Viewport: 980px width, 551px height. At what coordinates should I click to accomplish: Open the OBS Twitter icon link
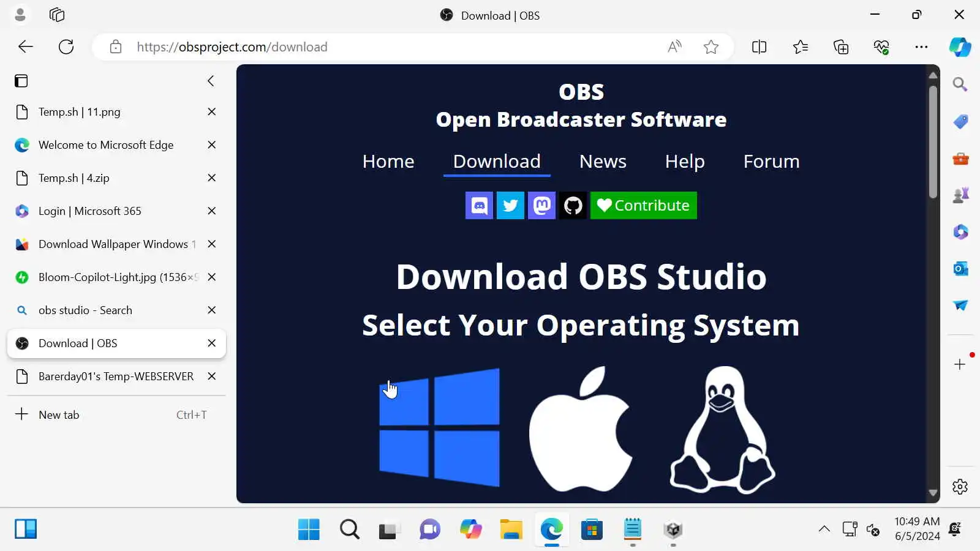coord(510,205)
